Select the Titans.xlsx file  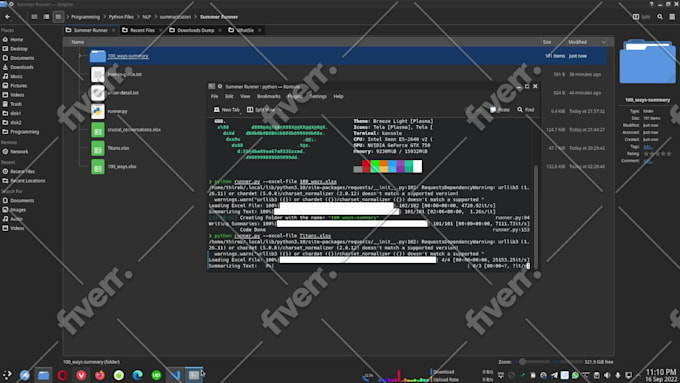(x=118, y=148)
